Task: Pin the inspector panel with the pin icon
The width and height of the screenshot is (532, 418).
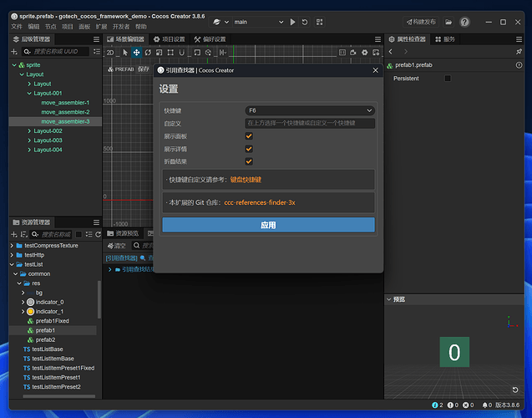Action: 519,52
